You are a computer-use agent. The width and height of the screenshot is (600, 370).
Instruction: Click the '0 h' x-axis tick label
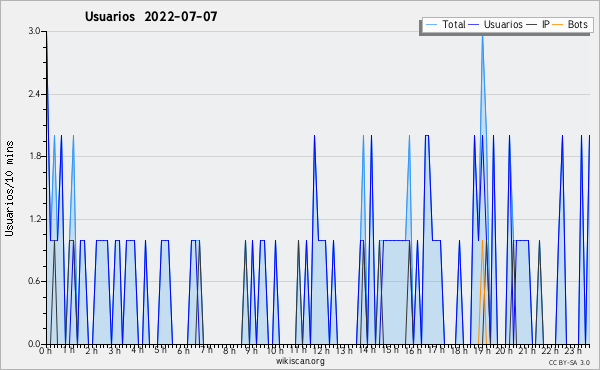46,351
